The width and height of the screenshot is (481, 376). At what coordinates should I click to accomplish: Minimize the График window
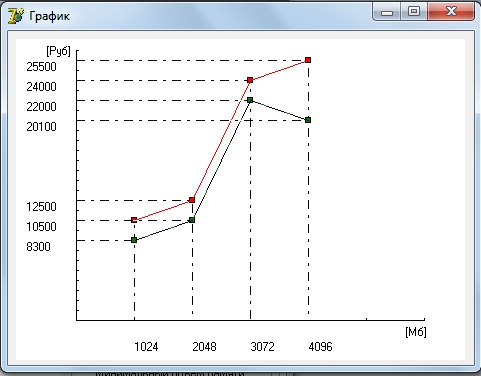(x=387, y=12)
